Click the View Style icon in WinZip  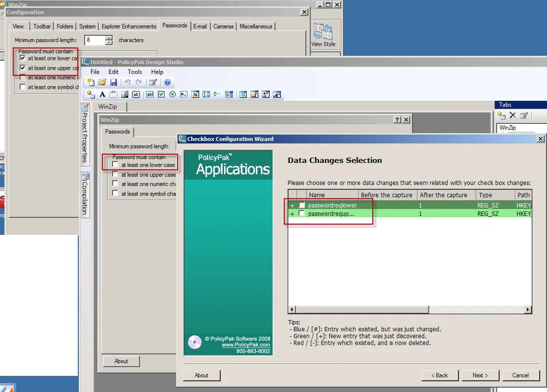coord(323,35)
